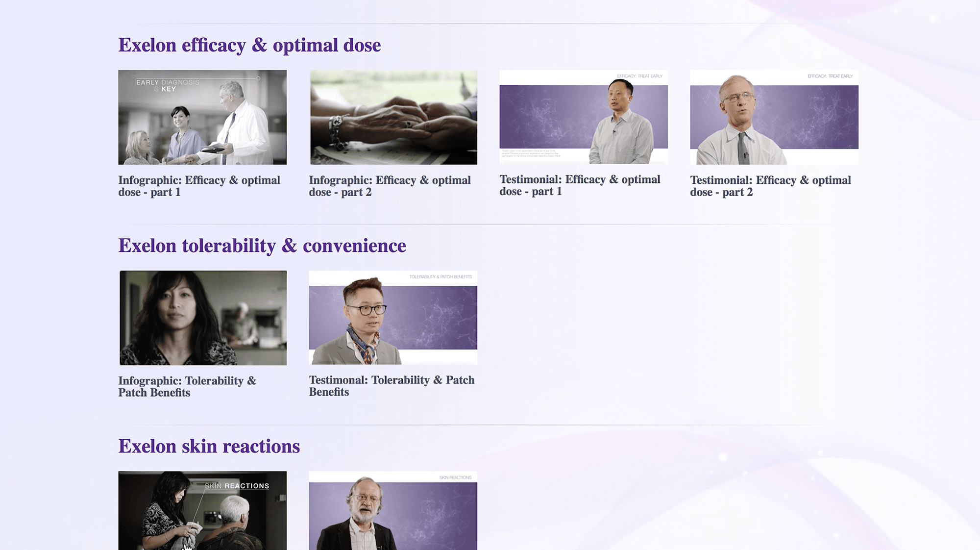This screenshot has height=550, width=980.
Task: Click 'Testimonal: Tolerability & Patch Benefits' title
Action: coord(392,386)
